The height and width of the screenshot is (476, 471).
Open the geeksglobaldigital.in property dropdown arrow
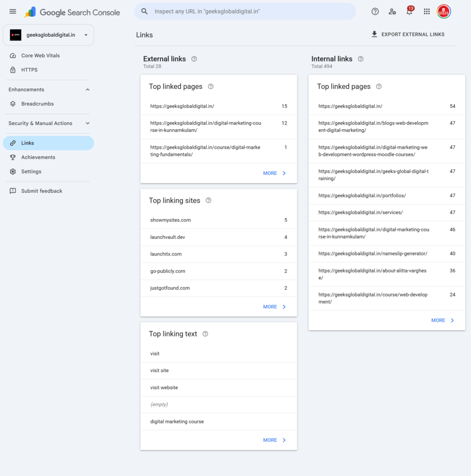(x=86, y=35)
